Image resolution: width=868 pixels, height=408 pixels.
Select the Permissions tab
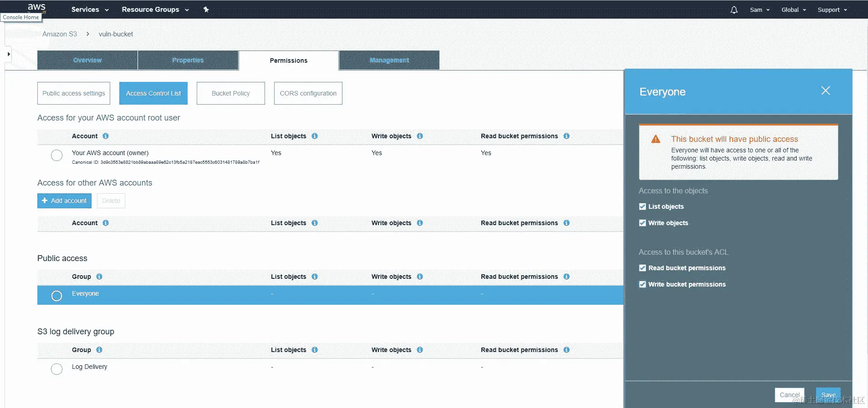(x=289, y=60)
